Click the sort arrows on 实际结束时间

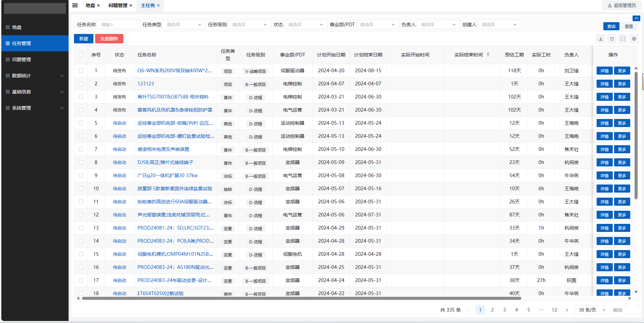488,55
